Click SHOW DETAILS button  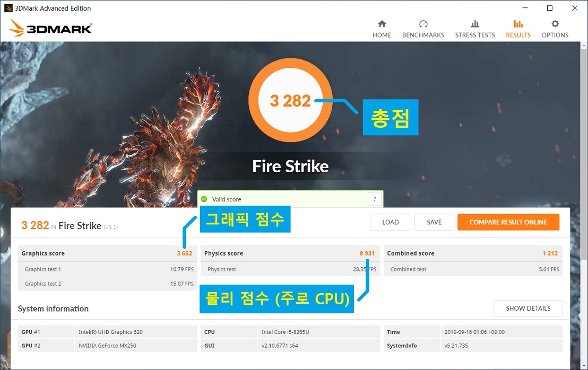tap(528, 308)
